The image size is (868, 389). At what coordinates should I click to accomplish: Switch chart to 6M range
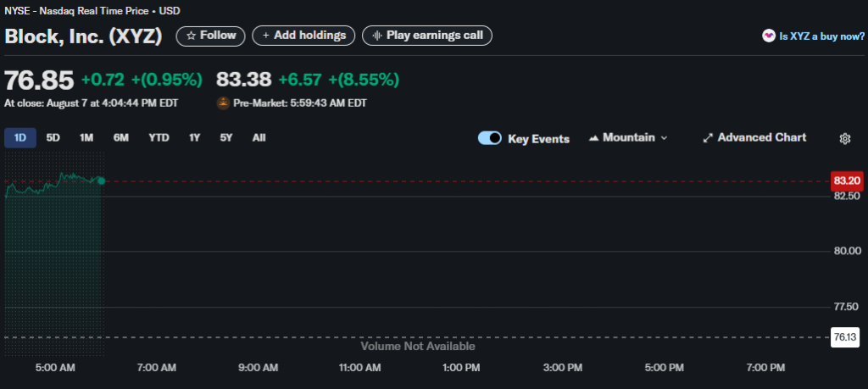(x=120, y=138)
